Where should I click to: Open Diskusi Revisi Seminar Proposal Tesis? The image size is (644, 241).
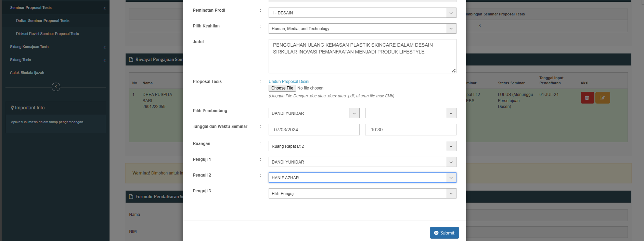point(47,34)
